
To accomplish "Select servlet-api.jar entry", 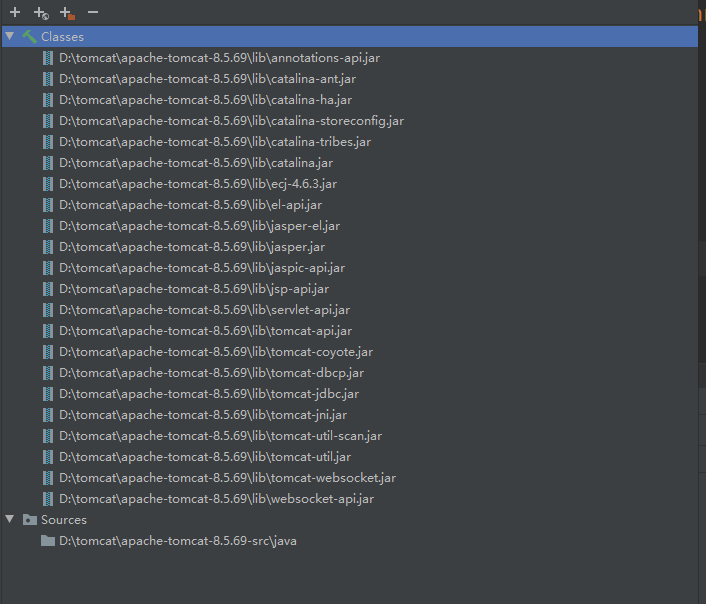I will pyautogui.click(x=204, y=309).
